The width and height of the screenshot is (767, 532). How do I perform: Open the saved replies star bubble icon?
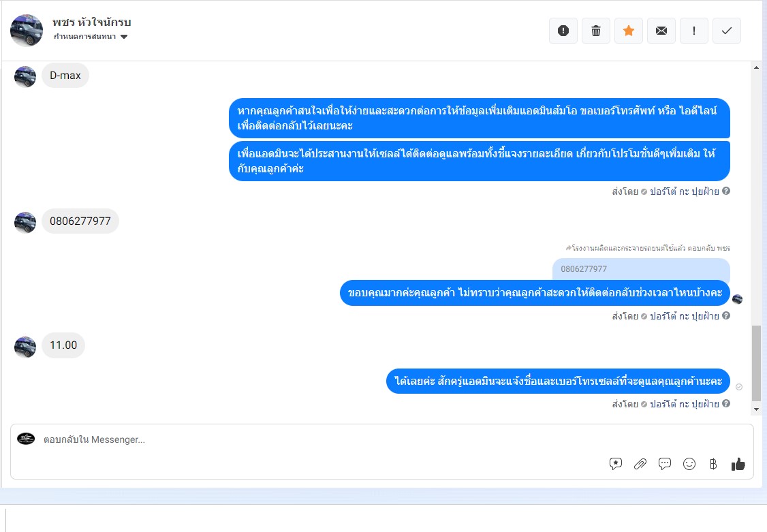(x=615, y=464)
